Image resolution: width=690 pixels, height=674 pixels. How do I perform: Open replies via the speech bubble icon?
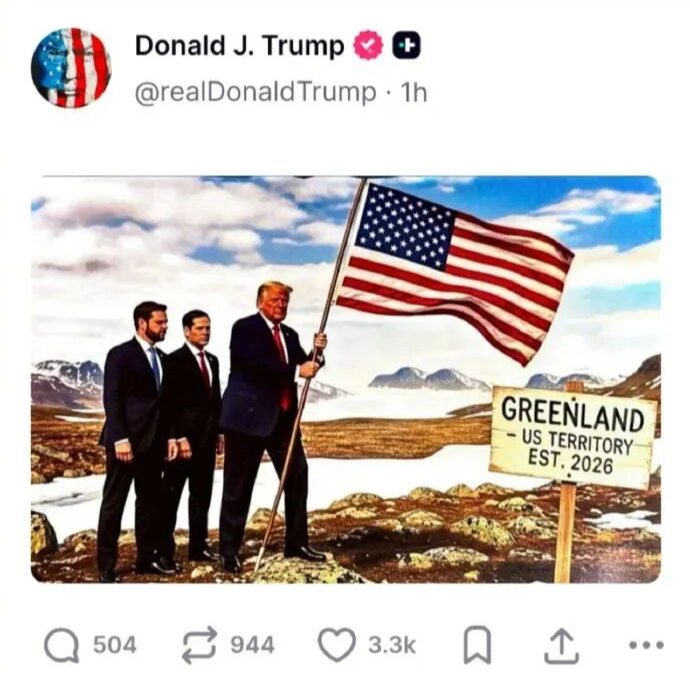point(62,646)
